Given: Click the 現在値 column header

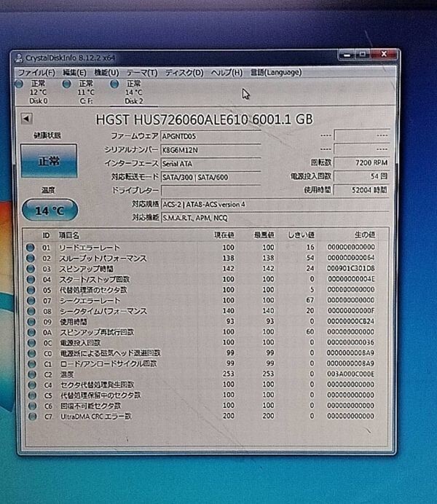Looking at the screenshot, I should (x=224, y=235).
